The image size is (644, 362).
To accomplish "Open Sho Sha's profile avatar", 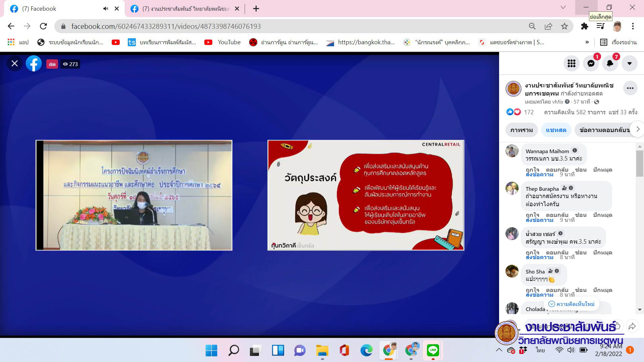I will point(512,271).
